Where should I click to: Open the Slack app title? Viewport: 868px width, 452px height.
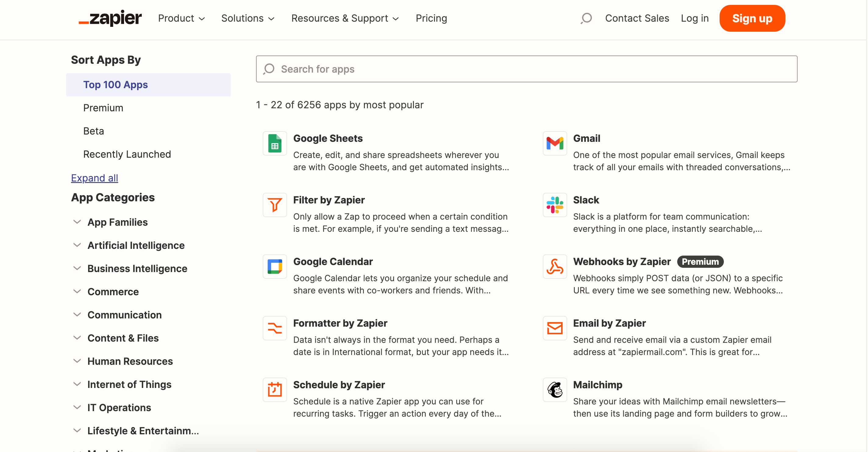[x=586, y=200]
